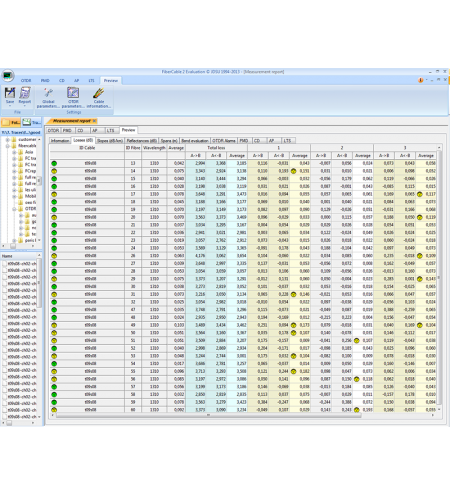Tick the third trace file checkbox

[4, 277]
